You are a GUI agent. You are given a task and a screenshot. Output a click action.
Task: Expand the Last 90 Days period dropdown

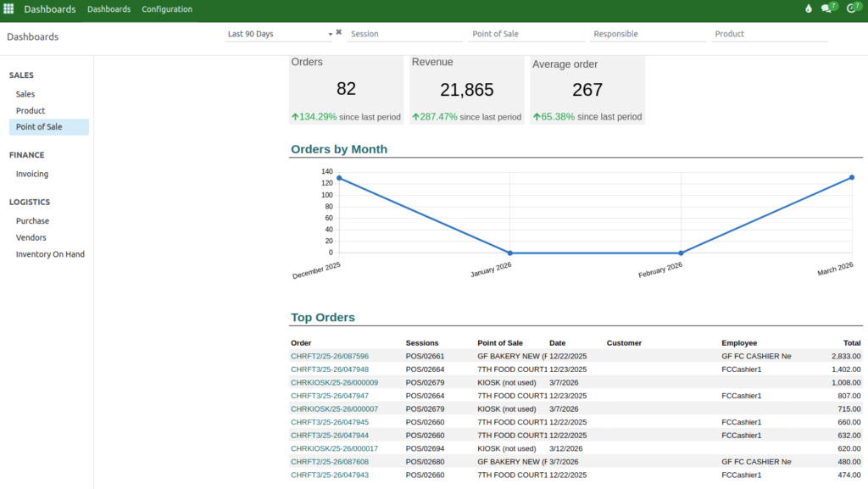pos(330,35)
